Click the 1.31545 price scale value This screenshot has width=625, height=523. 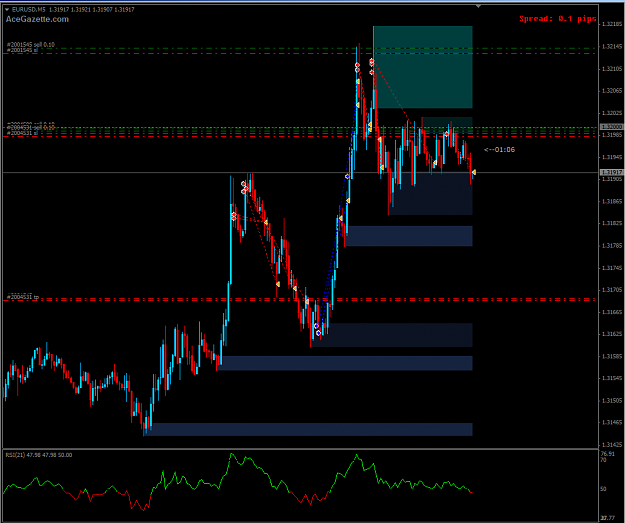[611, 378]
